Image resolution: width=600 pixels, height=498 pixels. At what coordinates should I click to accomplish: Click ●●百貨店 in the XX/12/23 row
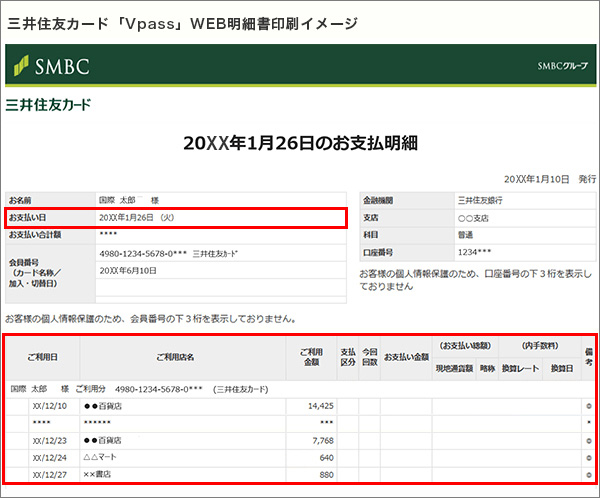click(x=103, y=441)
